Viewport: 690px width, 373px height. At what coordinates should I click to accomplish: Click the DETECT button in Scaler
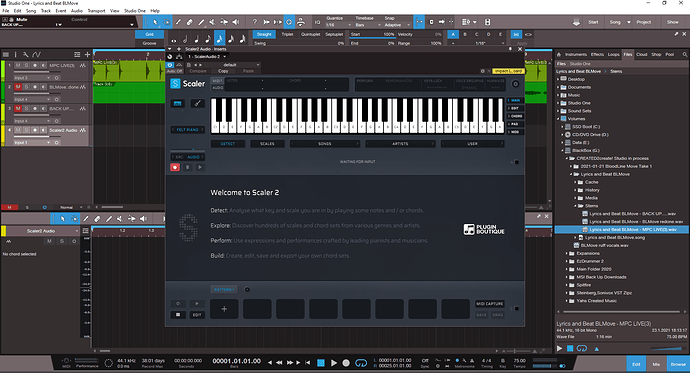[228, 144]
